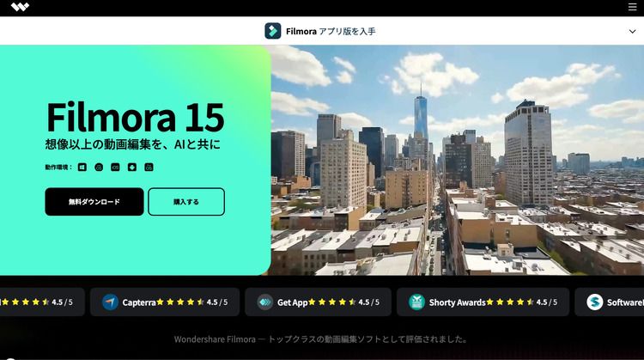Click the Capterra logo icon
Image resolution: width=644 pixels, height=360 pixels.
110,302
